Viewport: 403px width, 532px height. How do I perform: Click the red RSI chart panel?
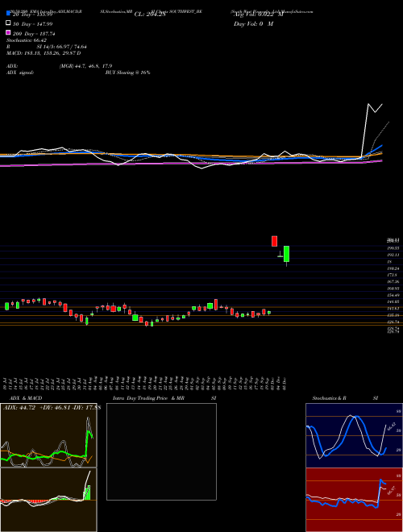pyautogui.click(x=354, y=500)
